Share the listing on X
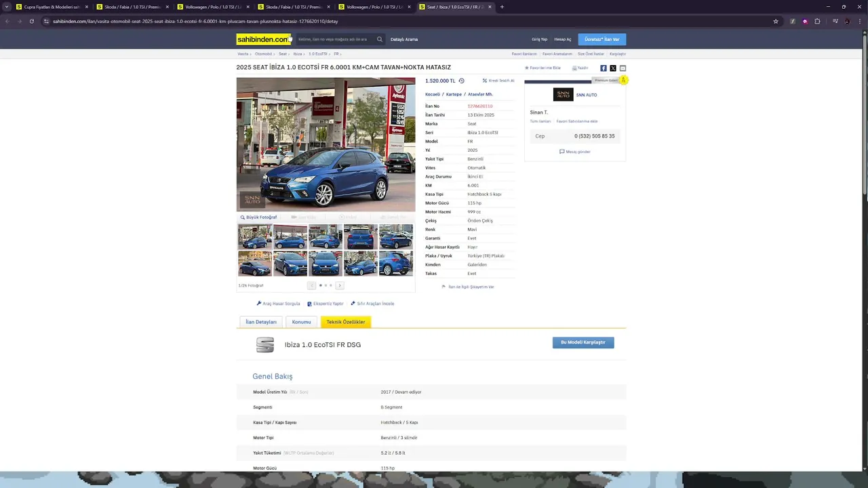This screenshot has width=868, height=488. point(613,68)
